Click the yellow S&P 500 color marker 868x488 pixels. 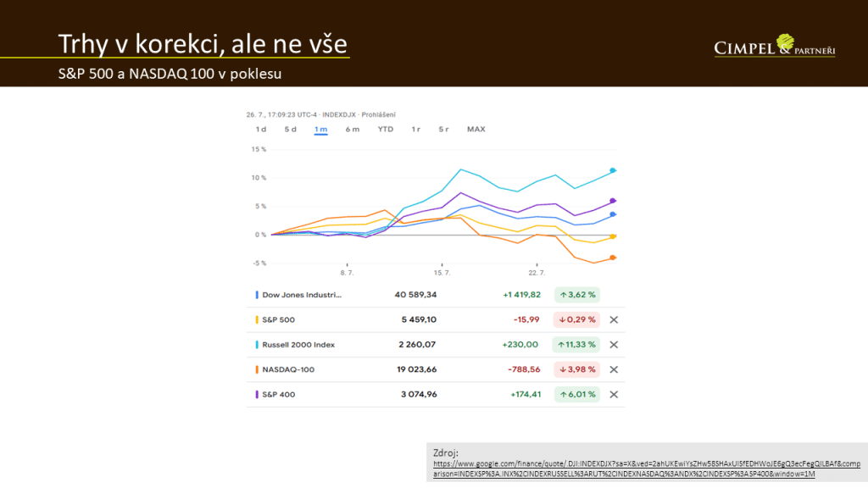click(x=257, y=320)
